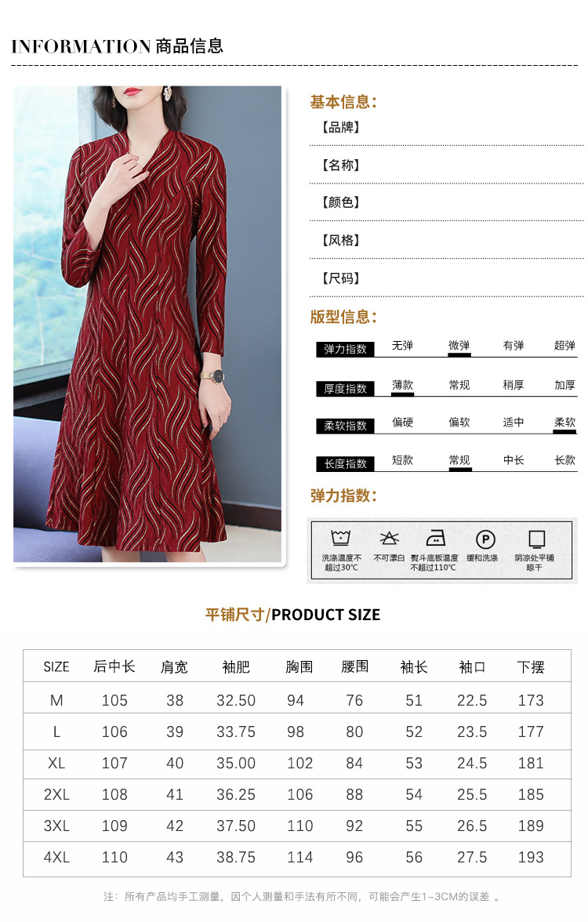Click the wash temperature 30°C care icon
Screen dimensions: 588x922
coord(340,538)
